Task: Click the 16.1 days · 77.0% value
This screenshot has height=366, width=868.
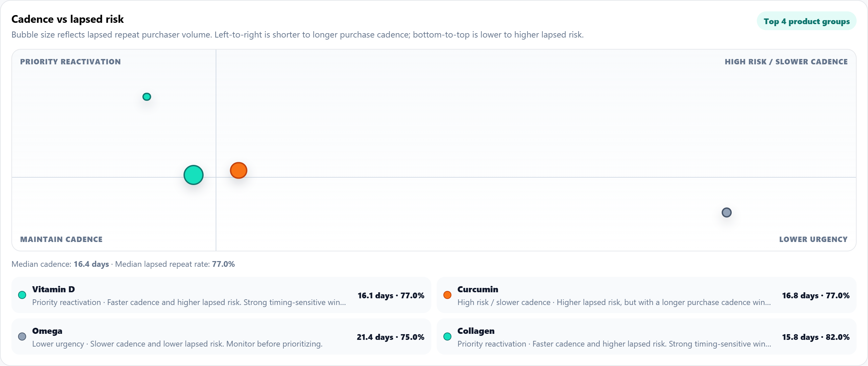Action: 391,296
